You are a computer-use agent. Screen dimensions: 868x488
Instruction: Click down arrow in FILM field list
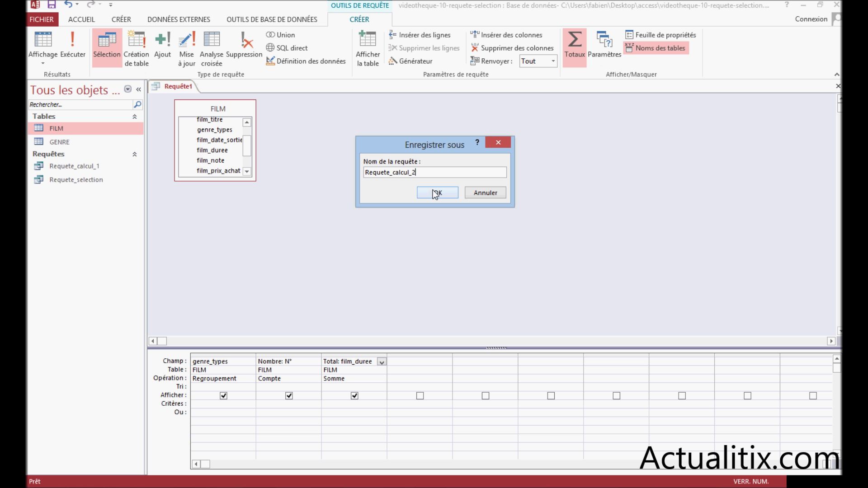[247, 171]
